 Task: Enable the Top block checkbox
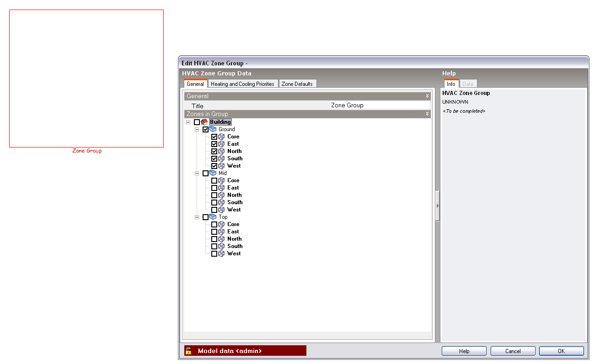tap(205, 217)
